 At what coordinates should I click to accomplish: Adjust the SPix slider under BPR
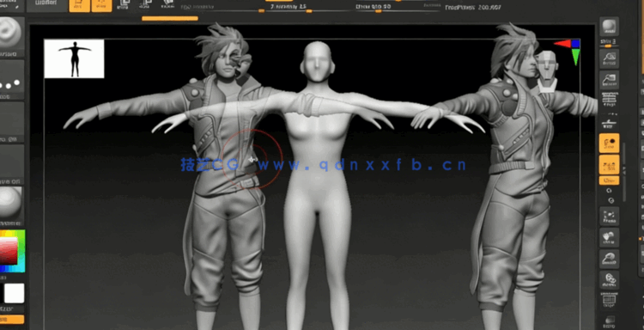[x=608, y=43]
